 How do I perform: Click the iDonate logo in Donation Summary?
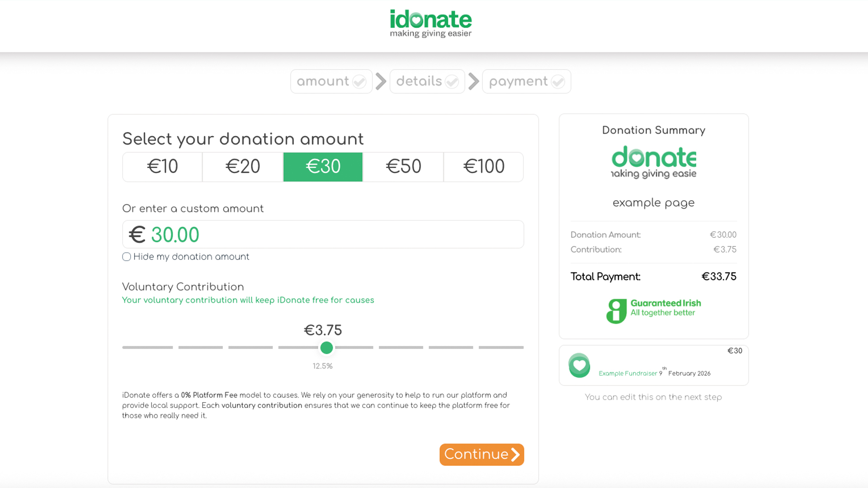coord(653,162)
